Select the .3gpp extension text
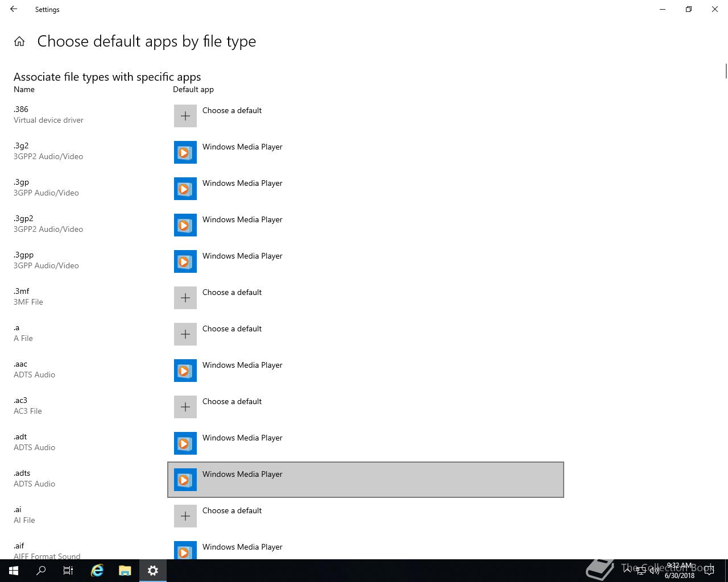 tap(23, 255)
